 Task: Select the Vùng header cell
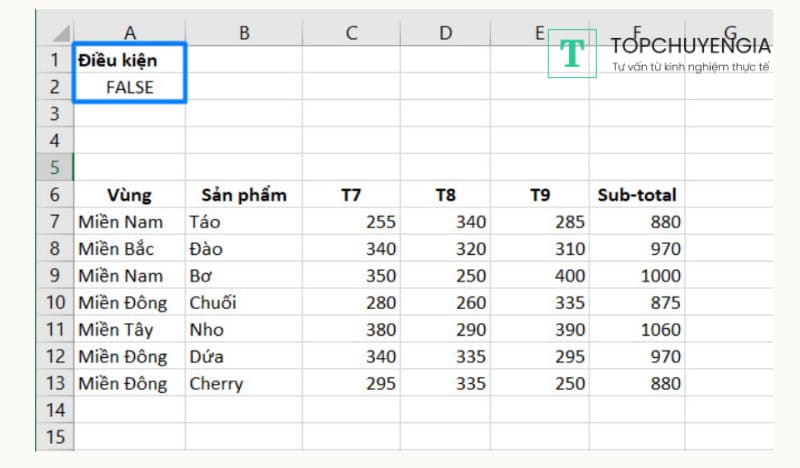(129, 195)
